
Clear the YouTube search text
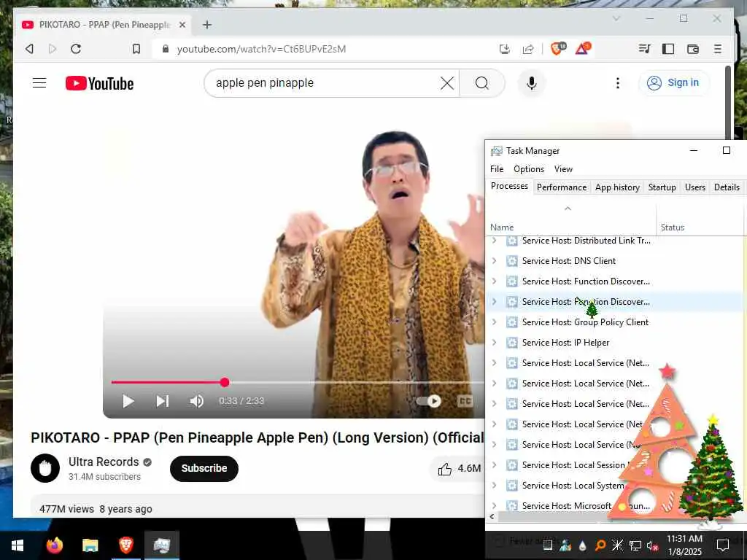tap(447, 83)
